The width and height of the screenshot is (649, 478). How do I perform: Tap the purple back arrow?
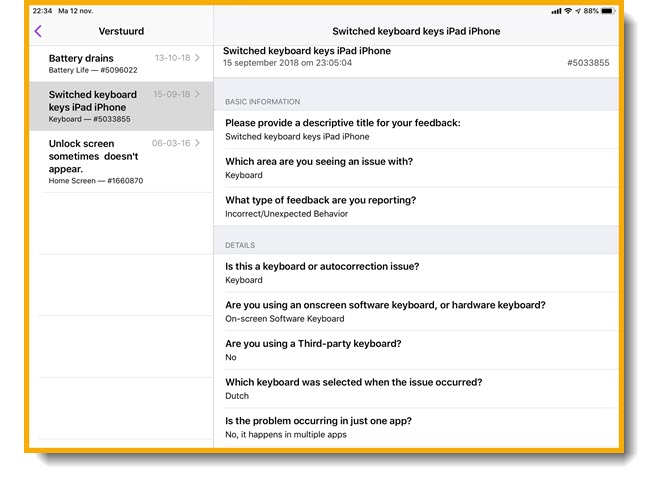(x=38, y=31)
